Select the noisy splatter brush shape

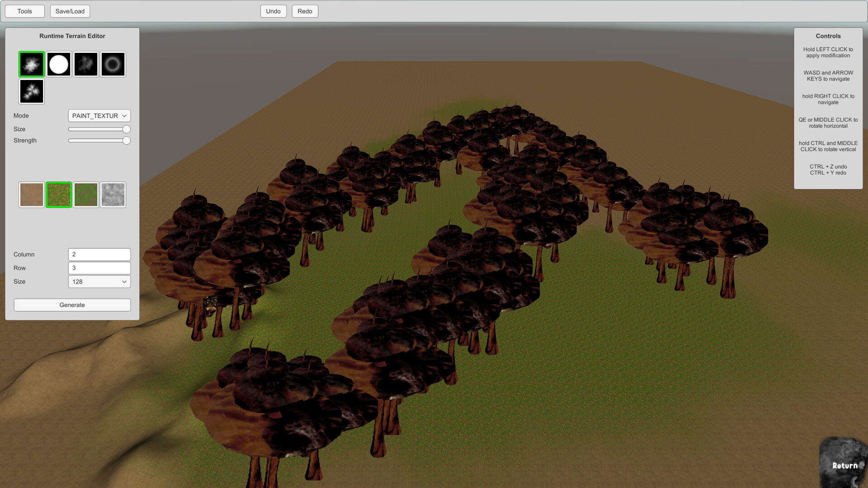(x=86, y=64)
